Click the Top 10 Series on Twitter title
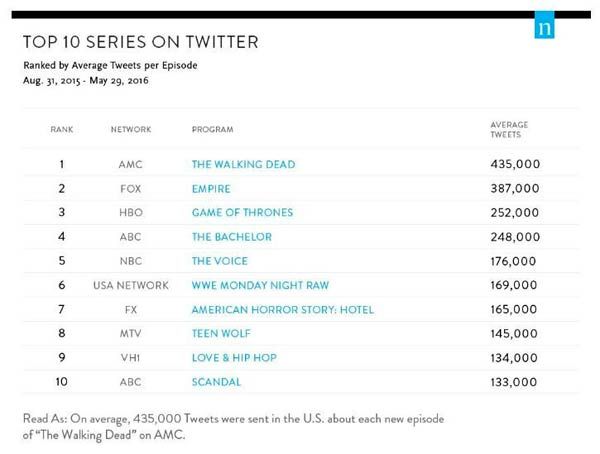Viewport: 600px width, 454px height. pos(141,43)
